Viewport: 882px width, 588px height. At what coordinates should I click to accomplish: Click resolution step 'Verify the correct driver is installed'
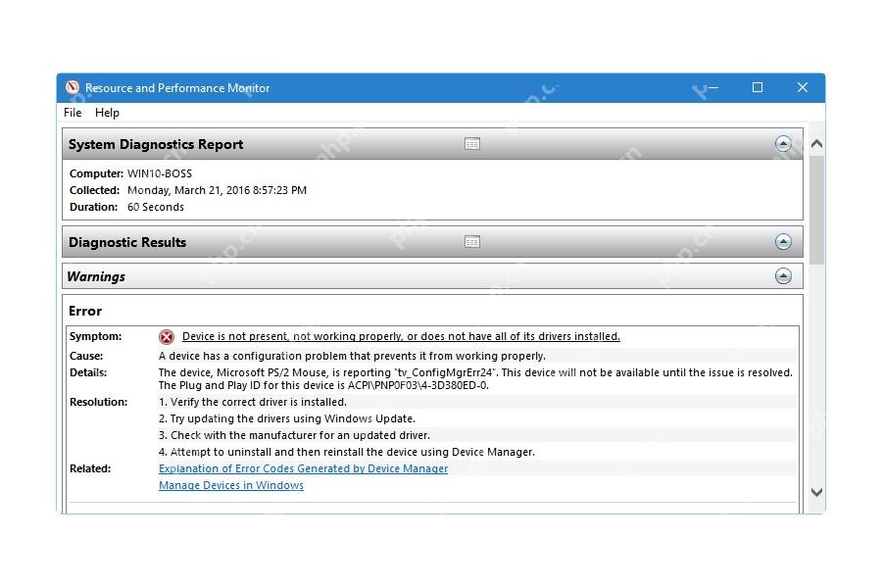pos(253,403)
